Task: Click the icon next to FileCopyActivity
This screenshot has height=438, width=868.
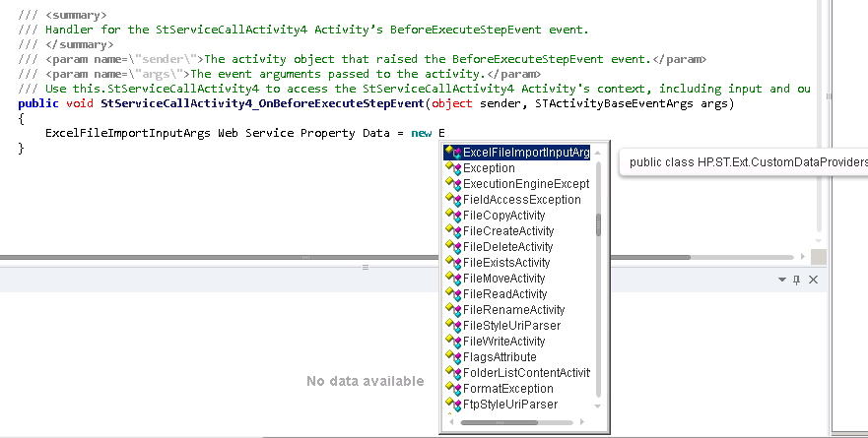Action: [453, 216]
